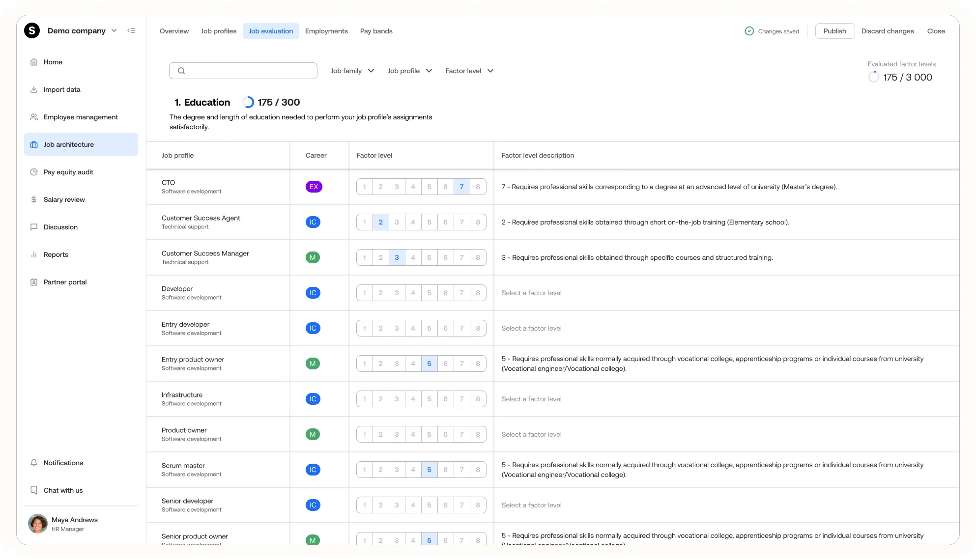Click the Import data download icon
This screenshot has width=976, height=560.
coord(34,89)
